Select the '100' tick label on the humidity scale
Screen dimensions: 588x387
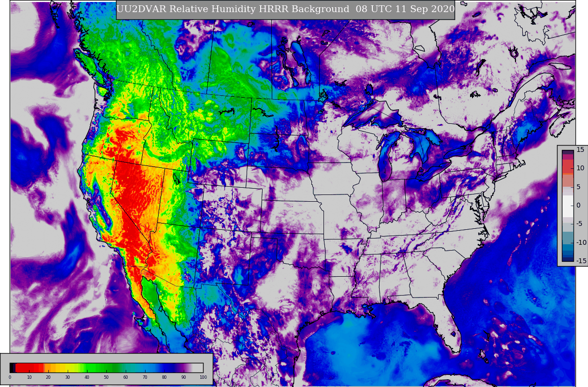coord(203,377)
